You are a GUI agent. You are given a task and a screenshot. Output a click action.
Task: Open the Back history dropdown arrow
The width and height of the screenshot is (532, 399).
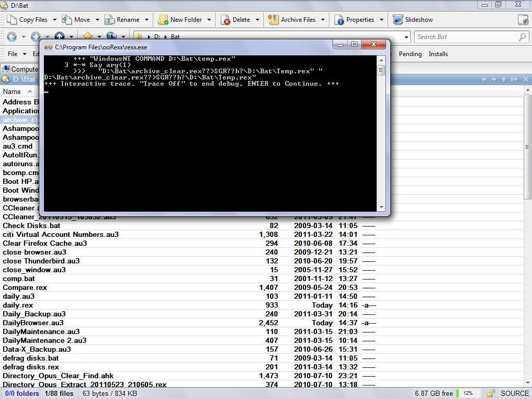[23, 36]
